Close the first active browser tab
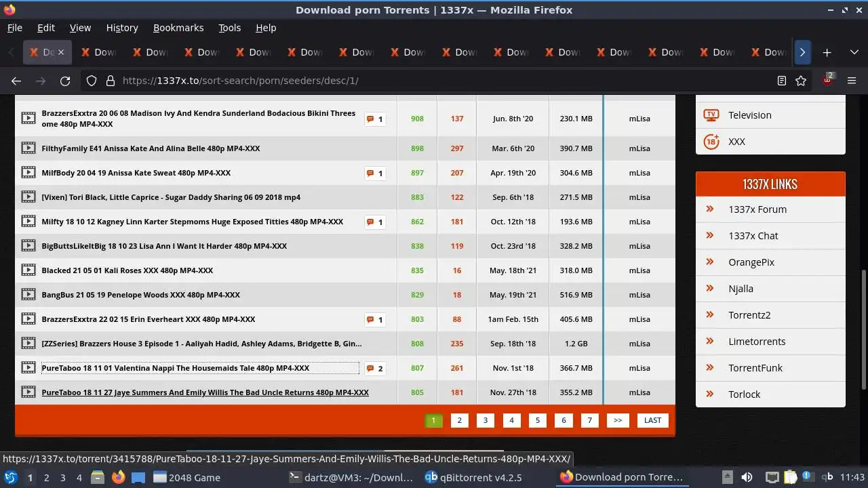The width and height of the screenshot is (868, 488). click(61, 52)
